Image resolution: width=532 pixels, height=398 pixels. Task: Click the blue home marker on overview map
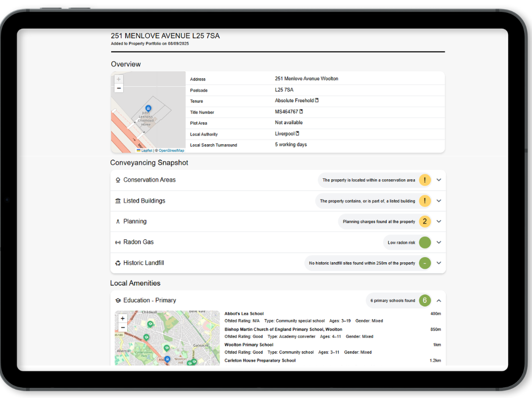[x=148, y=109]
